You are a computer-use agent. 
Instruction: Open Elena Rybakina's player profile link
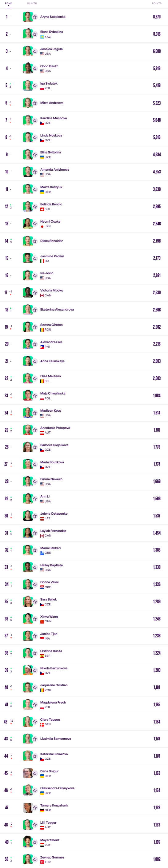pyautogui.click(x=52, y=32)
